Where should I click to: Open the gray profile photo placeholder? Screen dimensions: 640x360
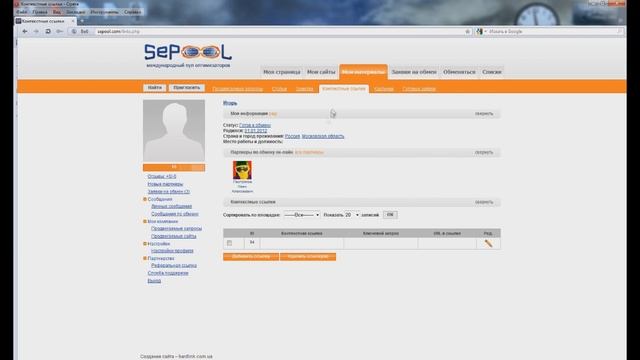(174, 131)
